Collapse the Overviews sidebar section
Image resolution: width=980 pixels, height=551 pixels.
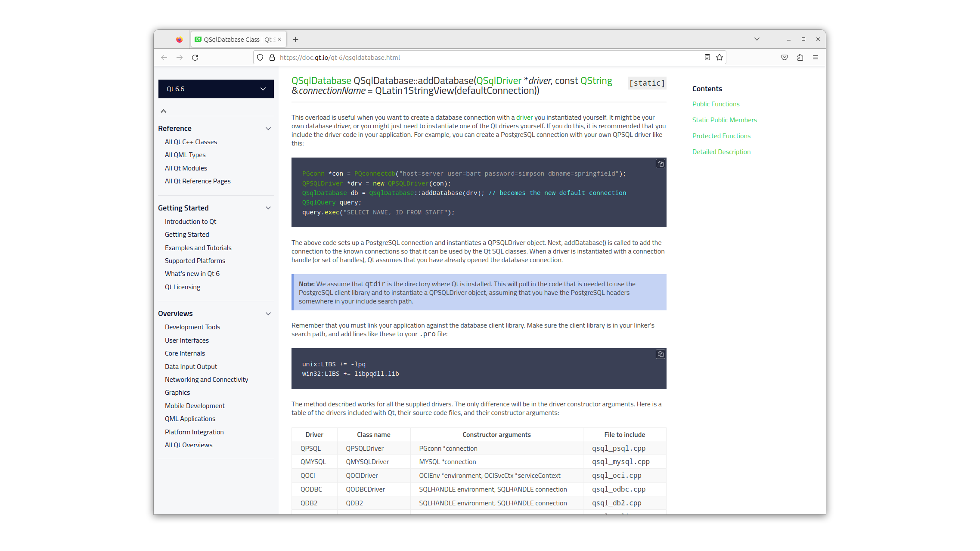[x=268, y=313]
